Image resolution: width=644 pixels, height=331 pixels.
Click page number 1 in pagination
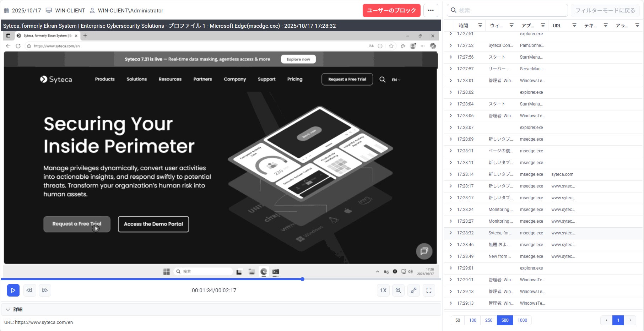point(618,320)
